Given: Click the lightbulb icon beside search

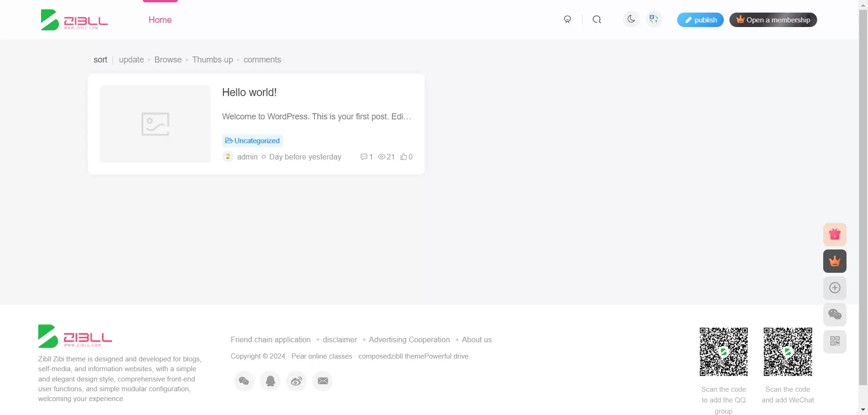Looking at the screenshot, I should coord(567,20).
